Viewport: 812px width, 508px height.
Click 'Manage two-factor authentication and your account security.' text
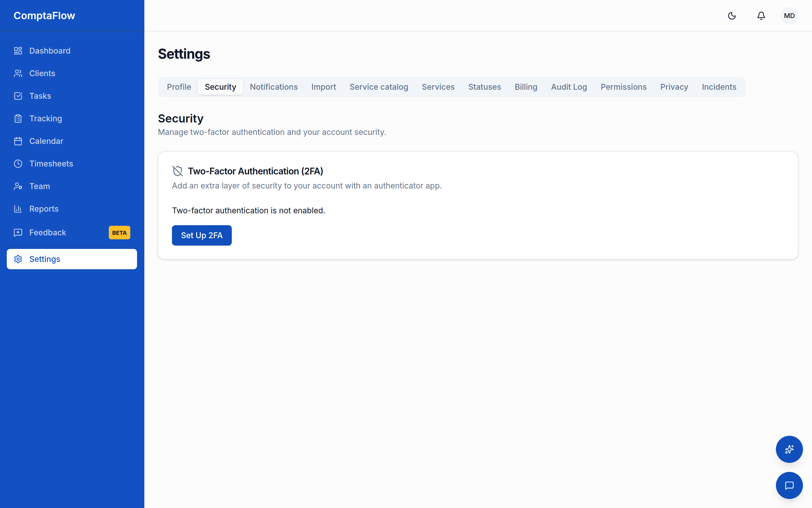(x=272, y=132)
